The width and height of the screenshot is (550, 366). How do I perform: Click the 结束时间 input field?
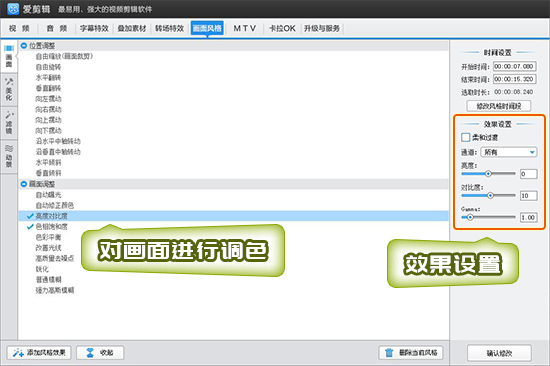click(515, 79)
